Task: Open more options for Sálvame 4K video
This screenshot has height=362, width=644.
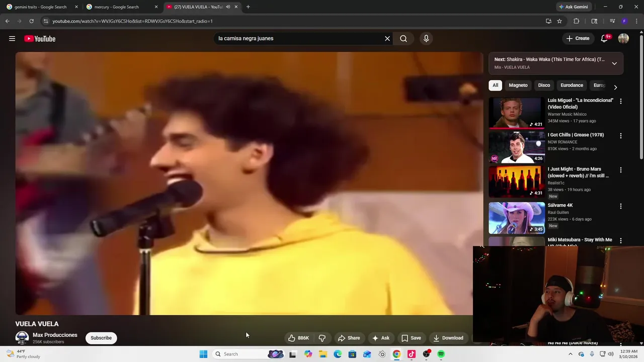Action: click(x=620, y=206)
